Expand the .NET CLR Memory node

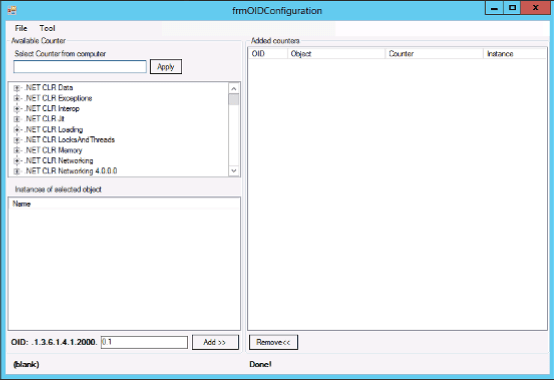click(x=17, y=150)
